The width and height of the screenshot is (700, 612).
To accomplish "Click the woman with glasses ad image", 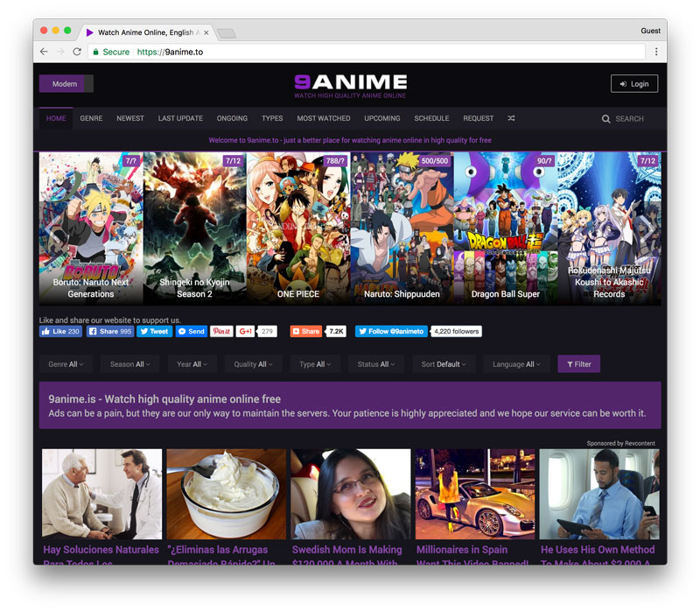I will pyautogui.click(x=351, y=494).
